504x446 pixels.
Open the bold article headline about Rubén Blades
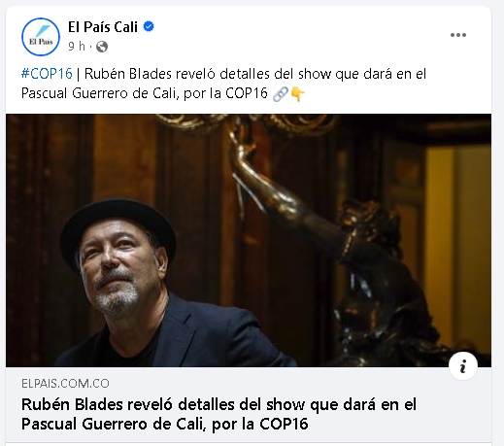tap(218, 414)
